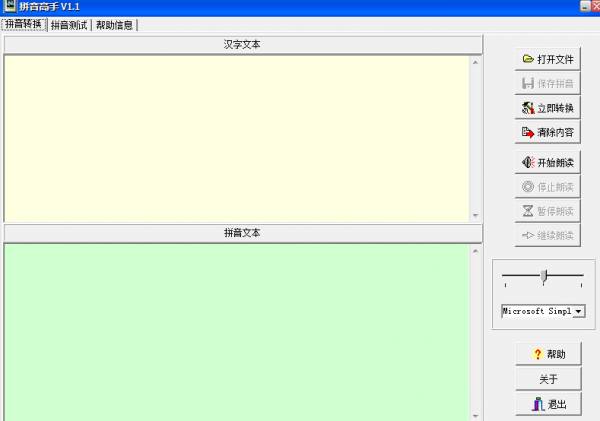600x421 pixels.
Task: Click the stop circle icon on 停止朗读
Action: 528,186
